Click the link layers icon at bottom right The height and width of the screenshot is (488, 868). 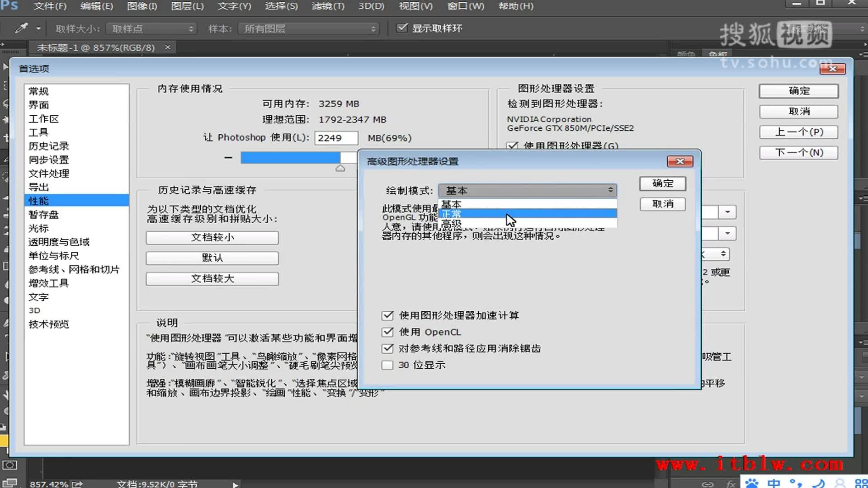(708, 484)
